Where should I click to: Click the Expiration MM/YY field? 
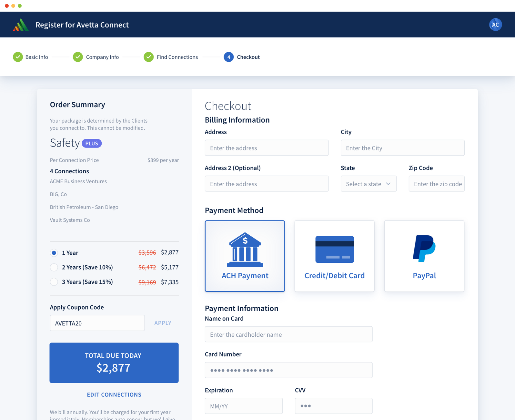pyautogui.click(x=244, y=406)
